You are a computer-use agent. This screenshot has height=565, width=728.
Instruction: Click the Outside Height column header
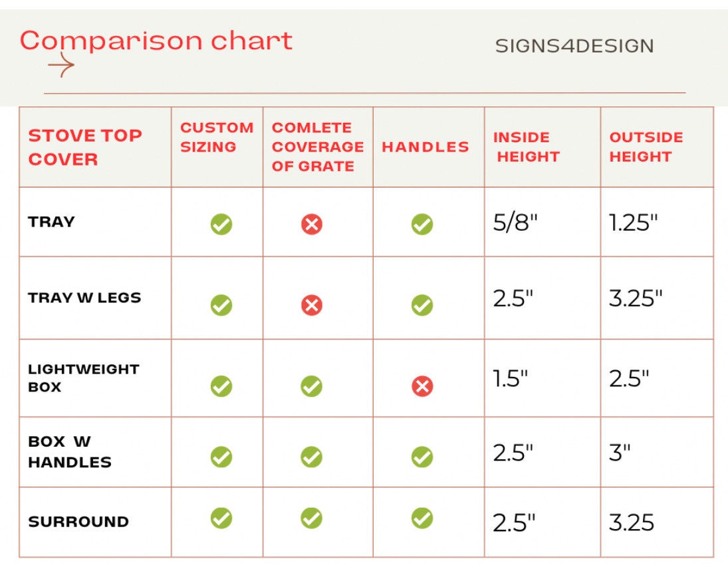point(646,147)
